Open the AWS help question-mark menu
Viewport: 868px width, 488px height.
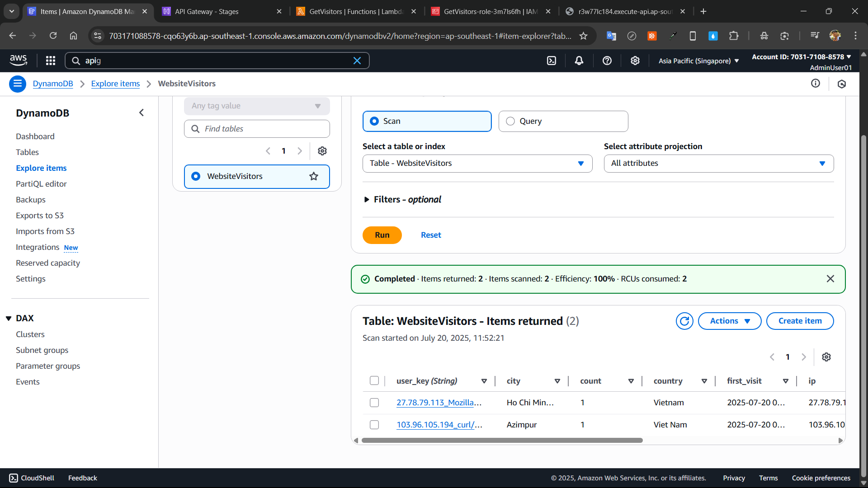tap(607, 61)
